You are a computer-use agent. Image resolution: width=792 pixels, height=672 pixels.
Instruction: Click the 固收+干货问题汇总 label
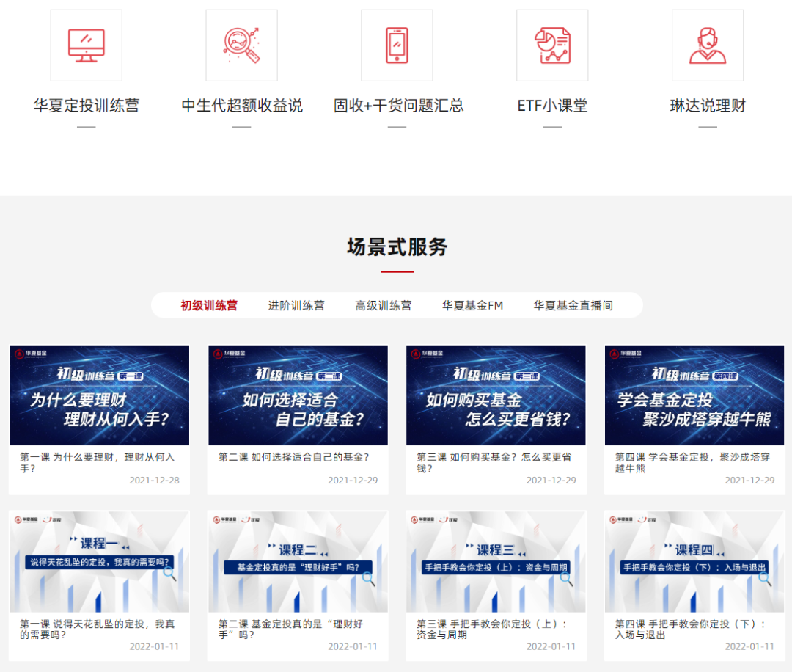398,106
